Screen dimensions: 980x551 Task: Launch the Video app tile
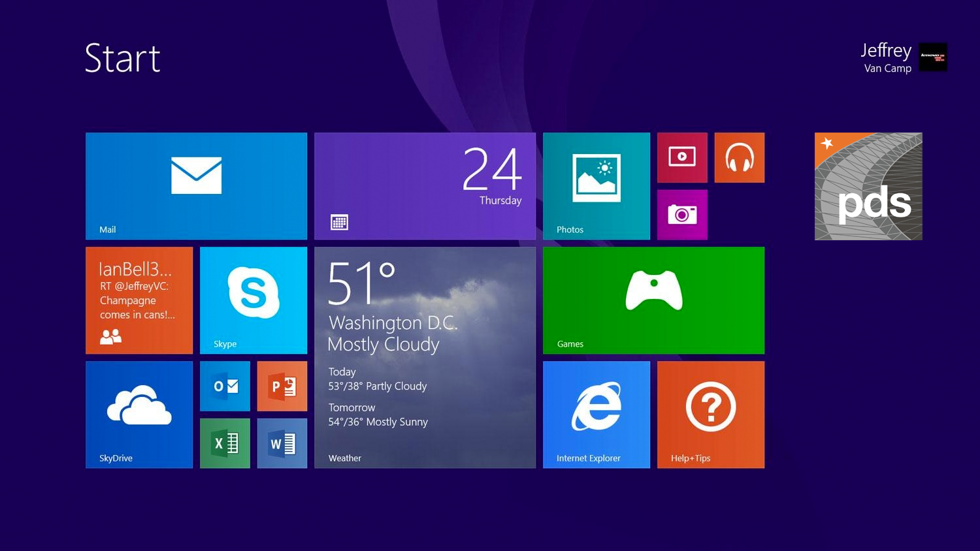tap(682, 157)
